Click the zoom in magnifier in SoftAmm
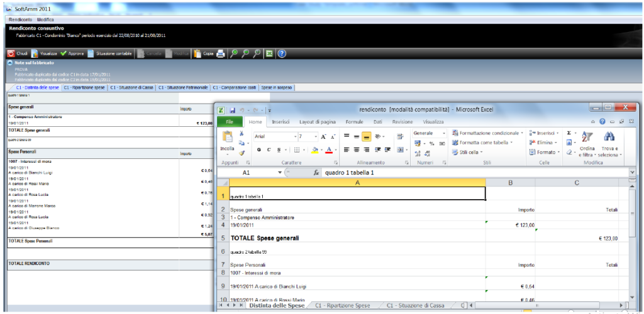 (234, 54)
